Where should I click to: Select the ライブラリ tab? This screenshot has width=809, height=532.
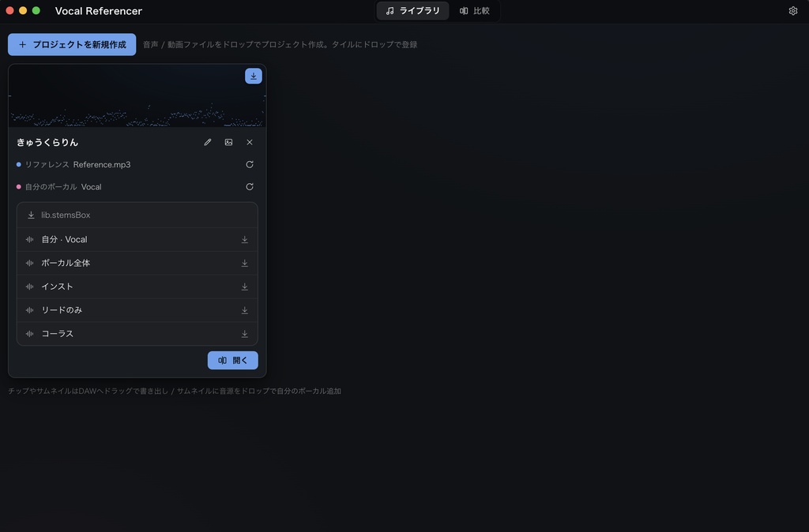point(412,11)
